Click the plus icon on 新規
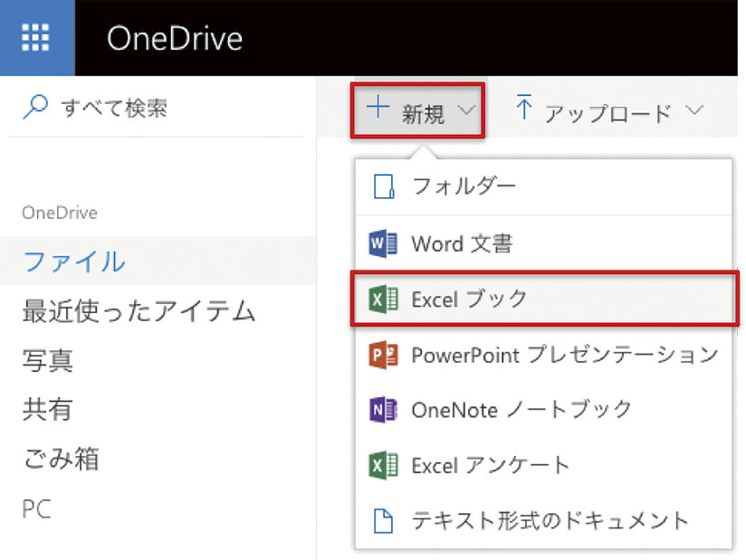 coord(378,107)
